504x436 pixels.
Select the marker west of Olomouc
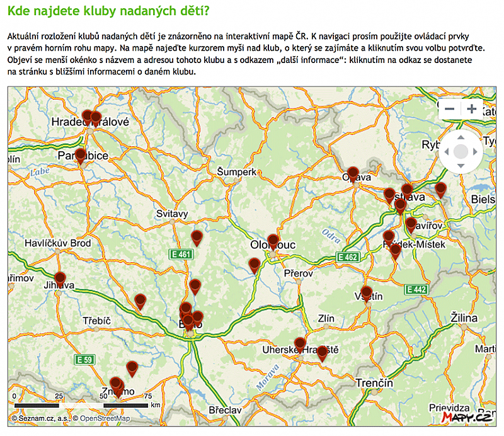tap(254, 265)
